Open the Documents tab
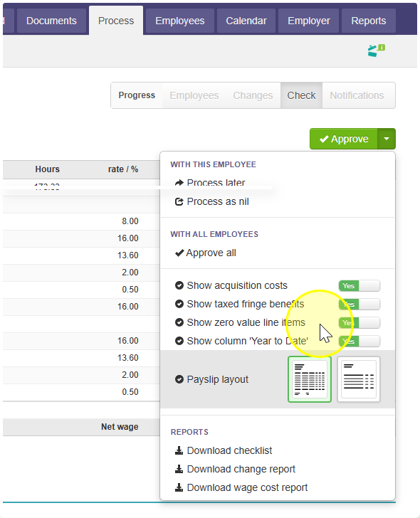The image size is (420, 518). point(51,21)
